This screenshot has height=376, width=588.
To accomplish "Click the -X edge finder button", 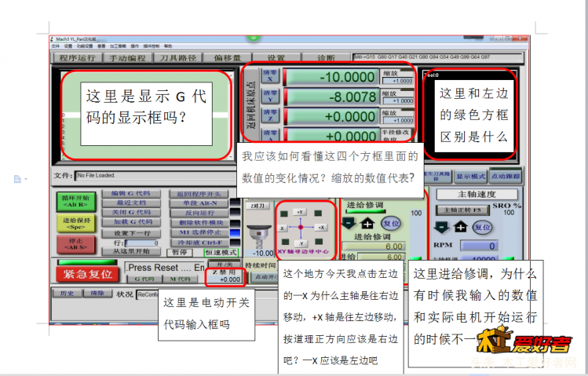I will tap(282, 228).
